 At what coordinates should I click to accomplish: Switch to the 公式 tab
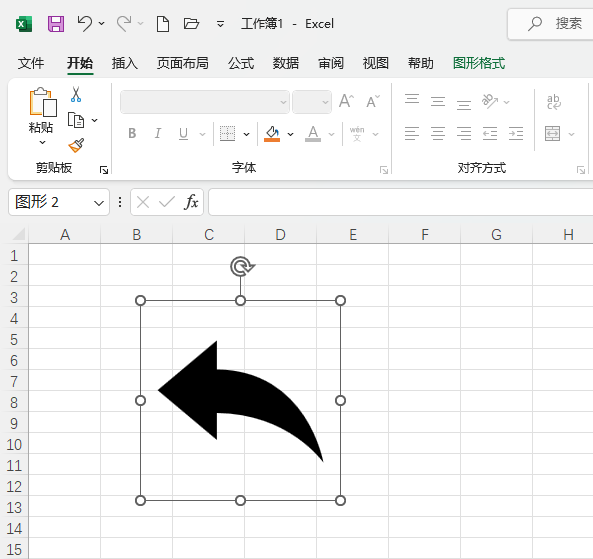pyautogui.click(x=241, y=63)
